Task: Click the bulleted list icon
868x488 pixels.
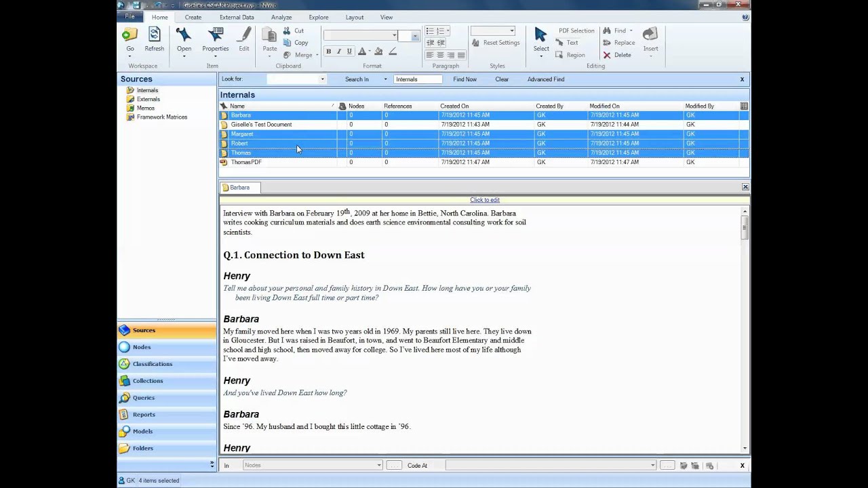Action: (429, 31)
